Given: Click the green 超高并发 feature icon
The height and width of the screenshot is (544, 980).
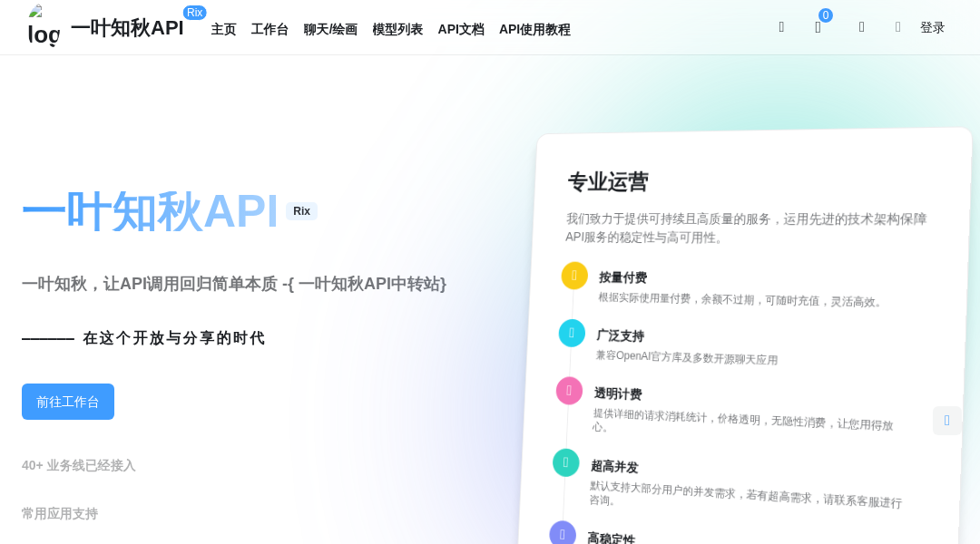Looking at the screenshot, I should (566, 462).
